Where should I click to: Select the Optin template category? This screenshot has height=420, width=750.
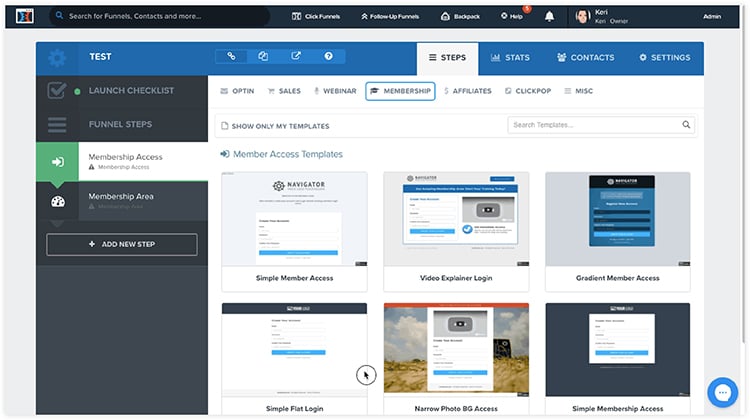point(236,91)
